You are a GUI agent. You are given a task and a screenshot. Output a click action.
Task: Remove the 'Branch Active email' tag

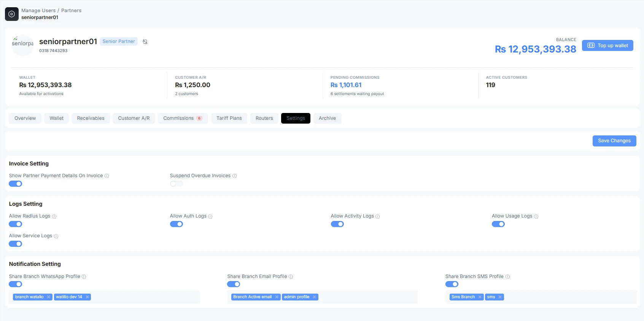click(x=277, y=297)
